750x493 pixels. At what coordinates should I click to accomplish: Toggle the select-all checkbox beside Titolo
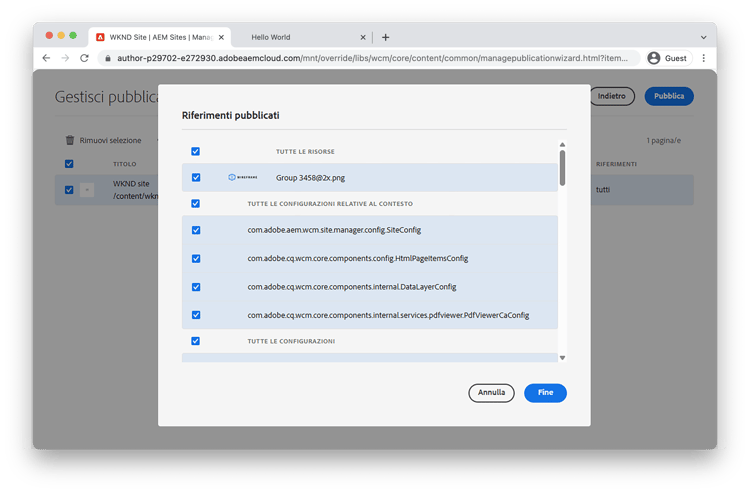69,164
